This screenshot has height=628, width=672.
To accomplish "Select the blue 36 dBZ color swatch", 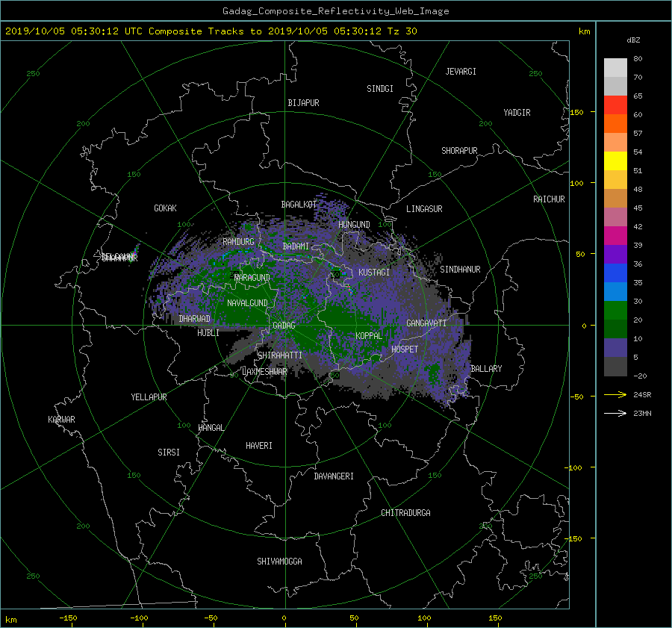I will tap(615, 273).
